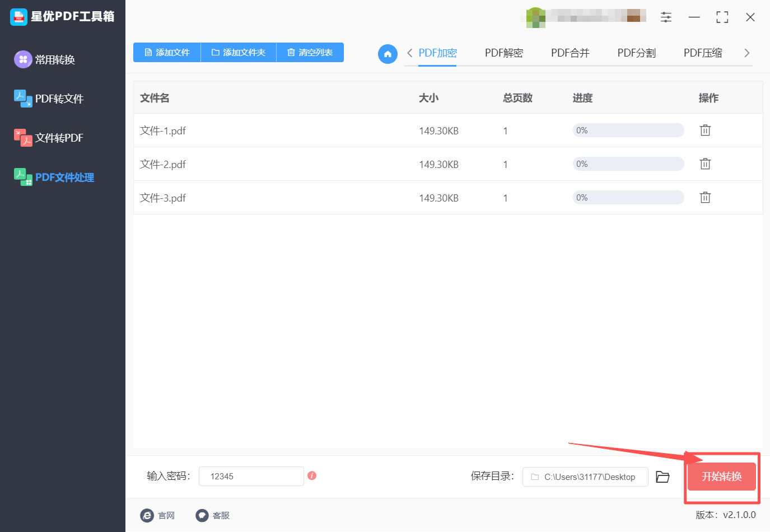
Task: Click the 进度 column header
Action: (582, 98)
